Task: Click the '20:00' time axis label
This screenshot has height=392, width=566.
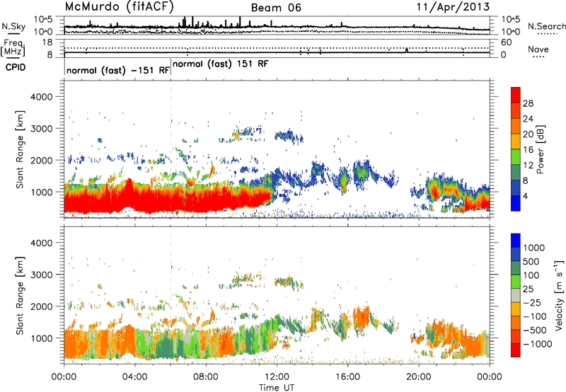Action: click(419, 377)
